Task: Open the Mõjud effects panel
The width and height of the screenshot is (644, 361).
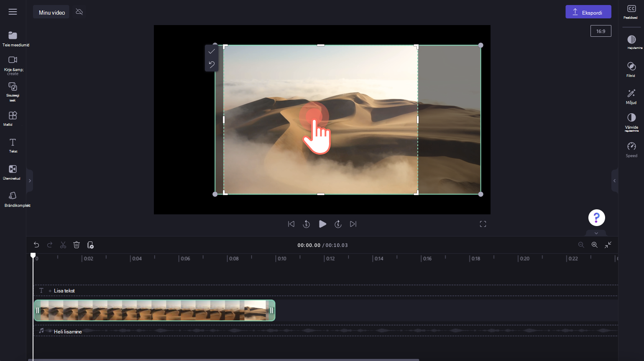Action: point(631,96)
